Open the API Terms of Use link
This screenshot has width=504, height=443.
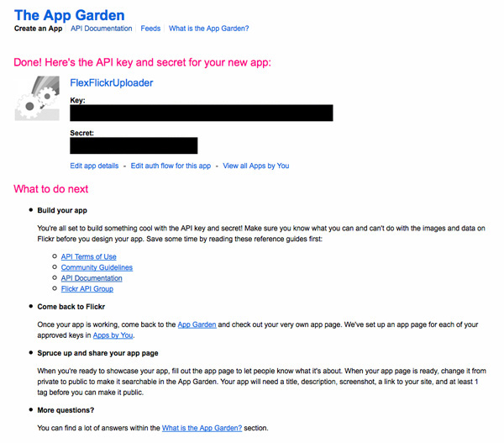[x=89, y=256]
